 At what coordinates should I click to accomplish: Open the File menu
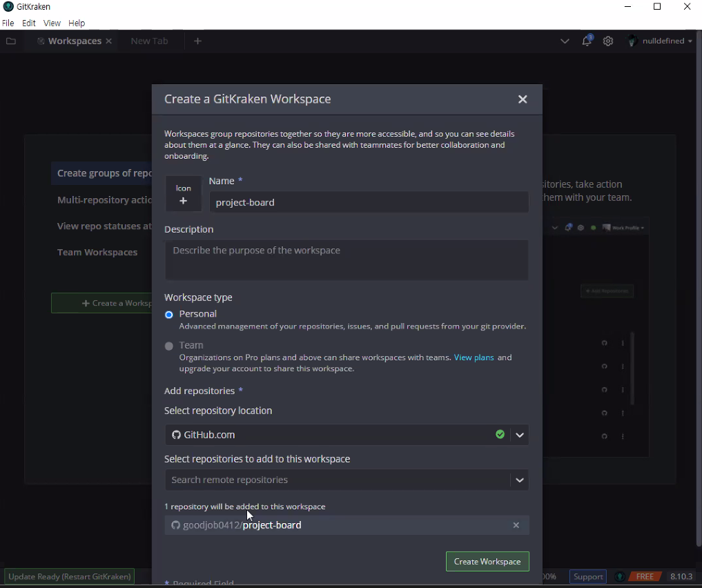(x=8, y=23)
